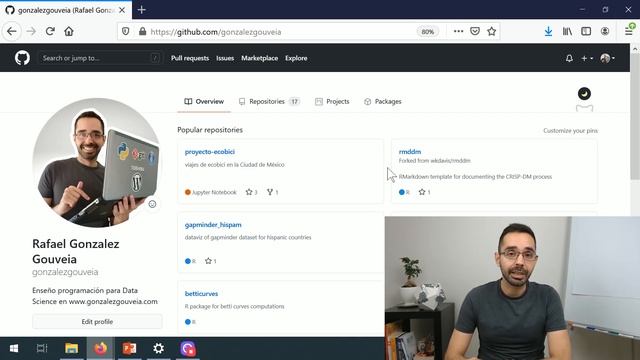Open Marketplace in the header
Image resolution: width=640 pixels, height=360 pixels.
pyautogui.click(x=260, y=58)
